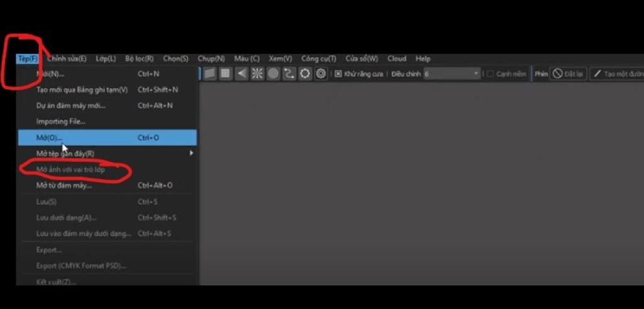Choose the Export... menu entry
Screen dimensions: 644x309
coord(107,250)
